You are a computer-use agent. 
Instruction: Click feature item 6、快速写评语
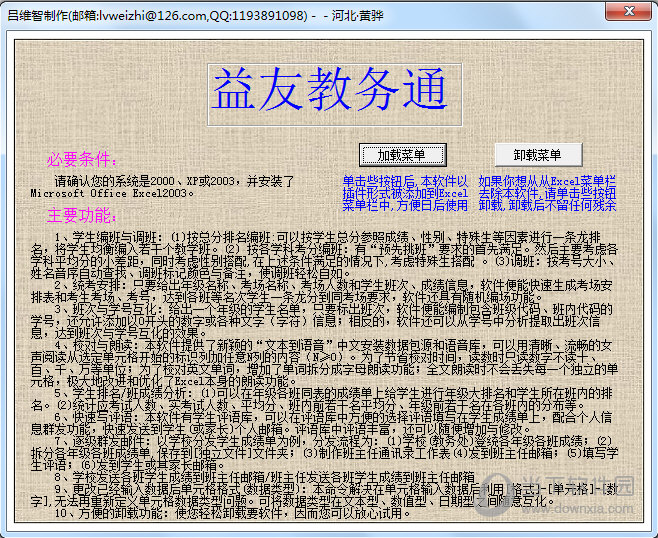tap(322, 423)
